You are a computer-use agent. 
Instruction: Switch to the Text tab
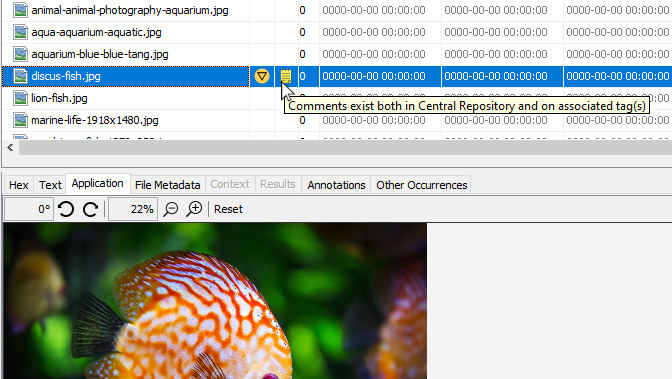coord(50,185)
